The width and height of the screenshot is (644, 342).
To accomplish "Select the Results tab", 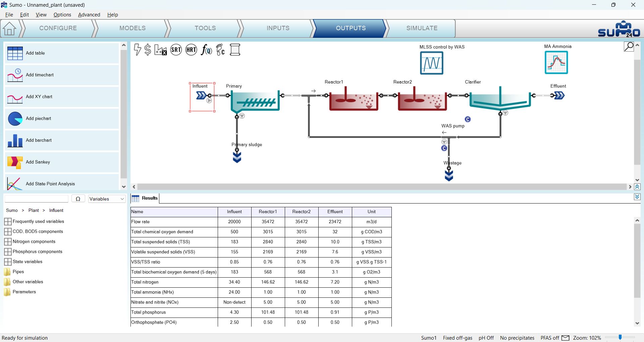I will [x=145, y=198].
